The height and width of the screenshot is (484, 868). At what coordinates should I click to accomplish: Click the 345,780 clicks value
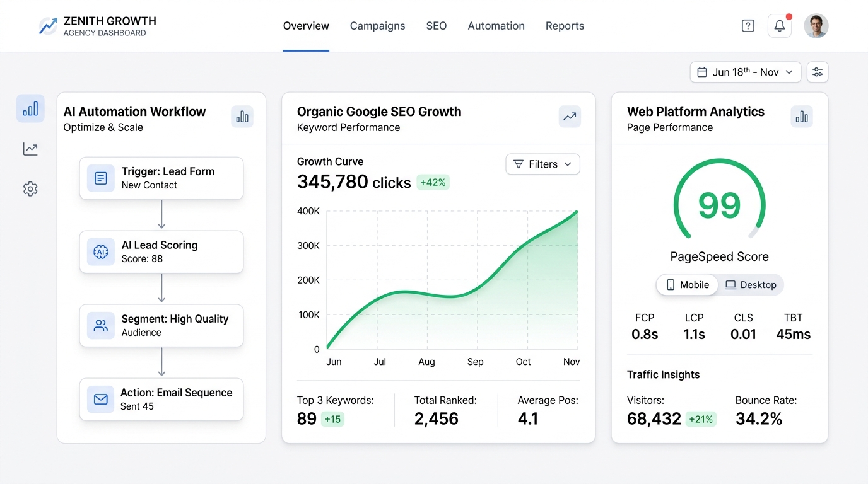(354, 182)
